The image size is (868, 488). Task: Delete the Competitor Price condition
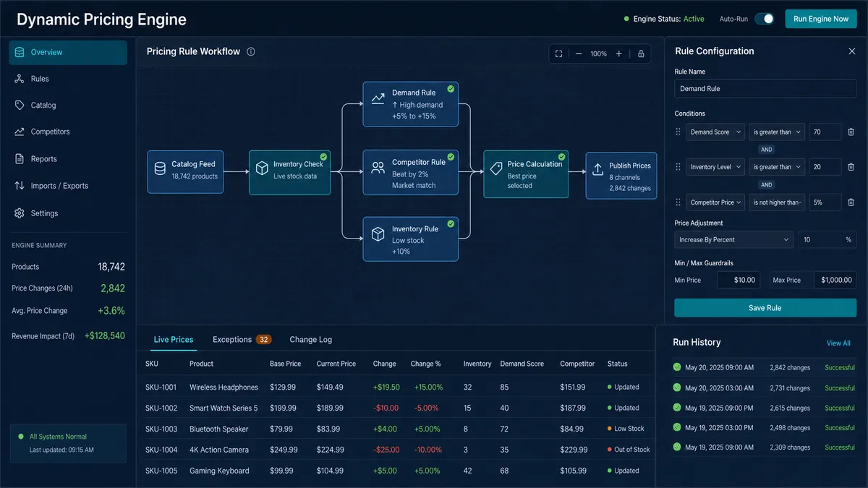(x=851, y=202)
